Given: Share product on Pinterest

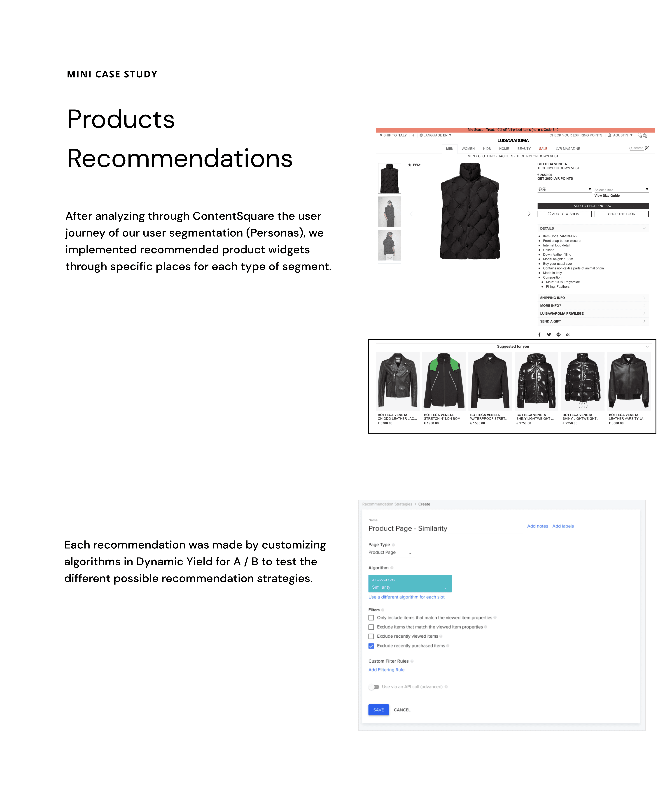Looking at the screenshot, I should click(x=558, y=335).
